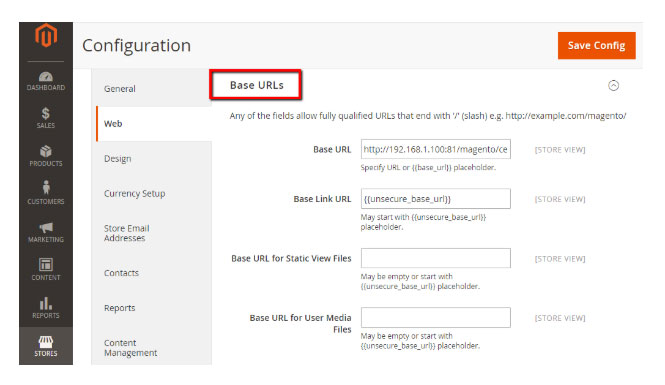Click the Configuration page title
Image resolution: width=665 pixels, height=385 pixels.
point(137,45)
